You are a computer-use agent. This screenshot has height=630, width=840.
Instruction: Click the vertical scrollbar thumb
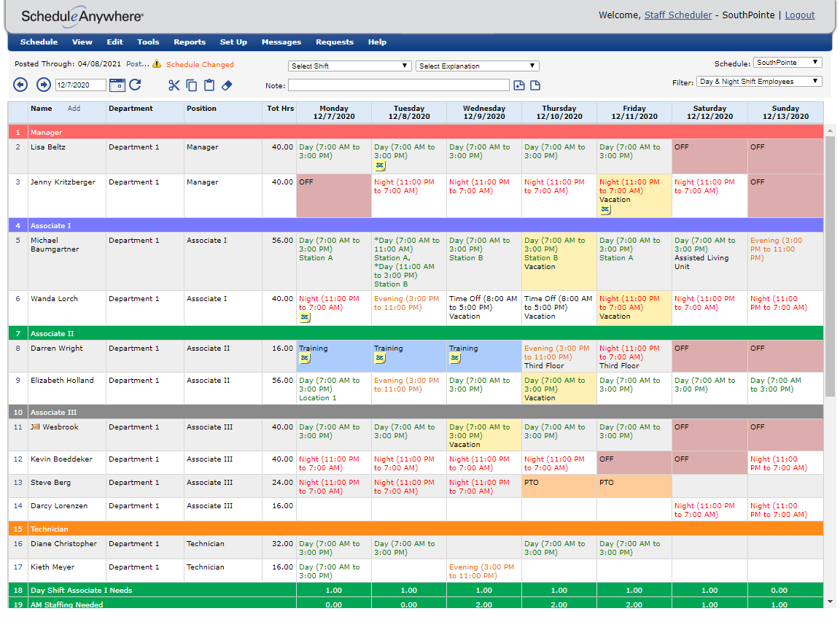[x=830, y=266]
